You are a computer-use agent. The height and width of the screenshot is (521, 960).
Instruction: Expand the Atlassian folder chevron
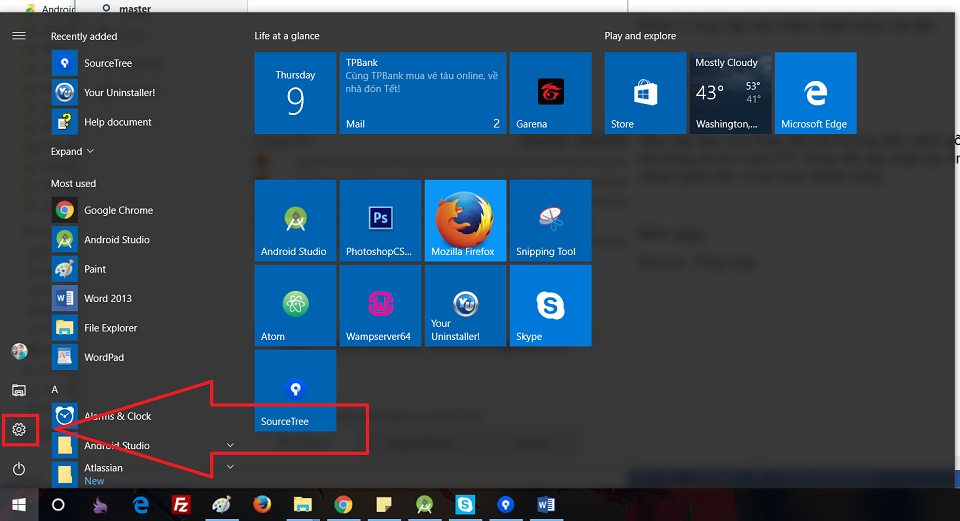[230, 467]
